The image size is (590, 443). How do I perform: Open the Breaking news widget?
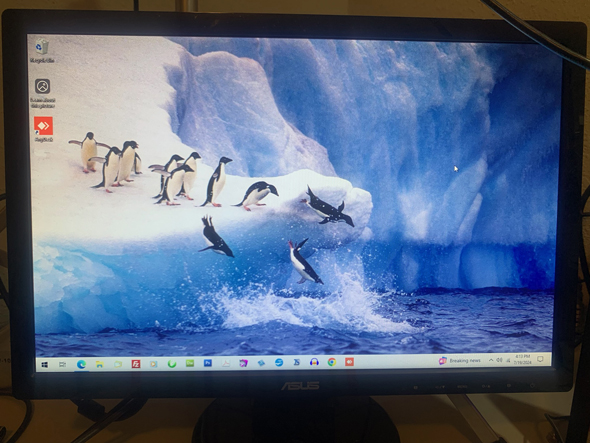[460, 361]
